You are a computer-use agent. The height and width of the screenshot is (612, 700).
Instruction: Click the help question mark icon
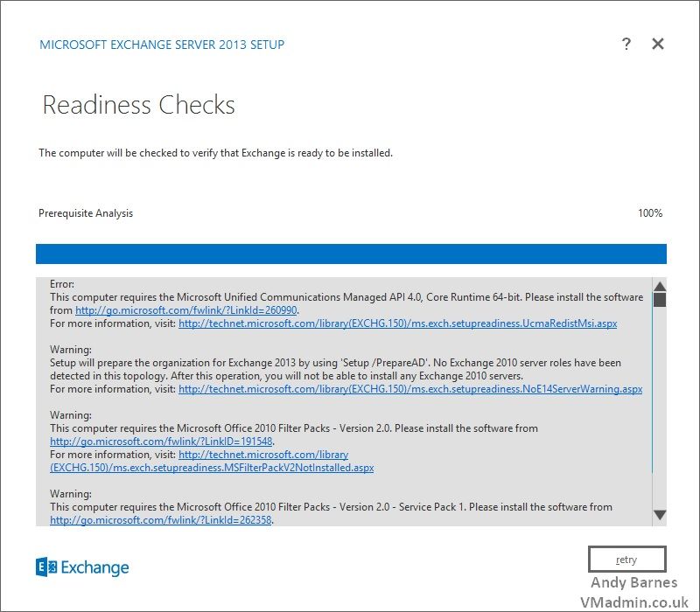626,45
